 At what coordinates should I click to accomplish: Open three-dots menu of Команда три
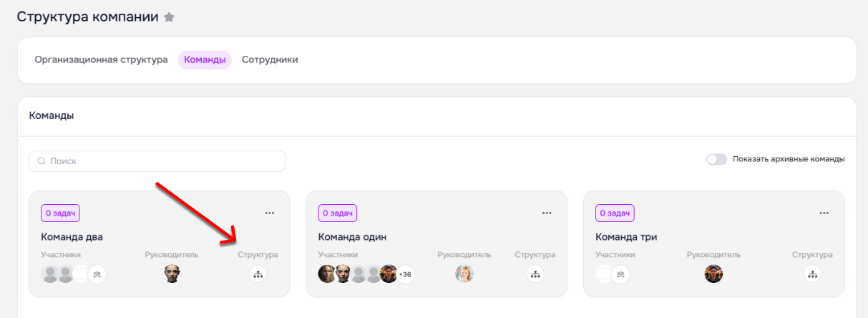pos(824,213)
